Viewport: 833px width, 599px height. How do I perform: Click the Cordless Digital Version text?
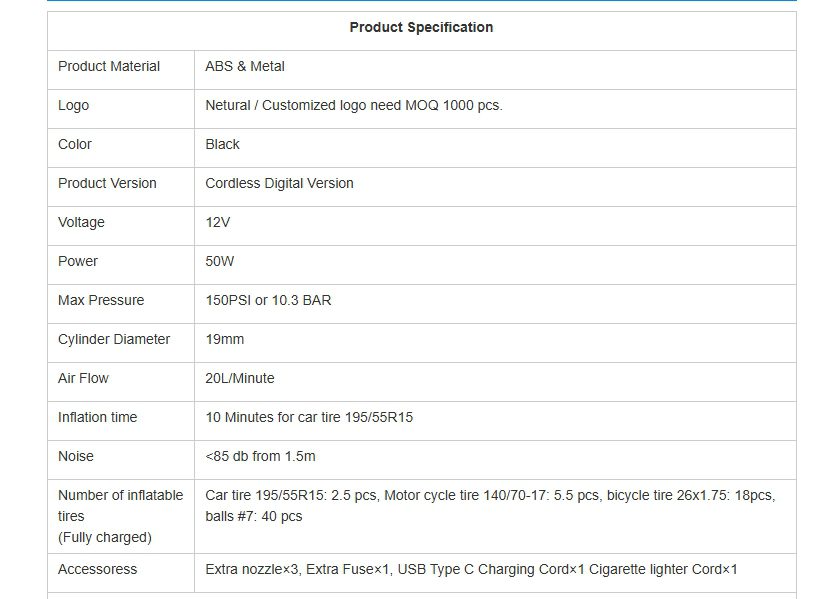279,183
